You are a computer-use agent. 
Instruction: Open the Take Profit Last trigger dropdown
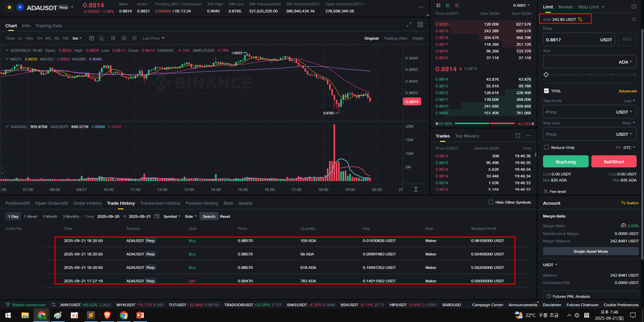(629, 101)
